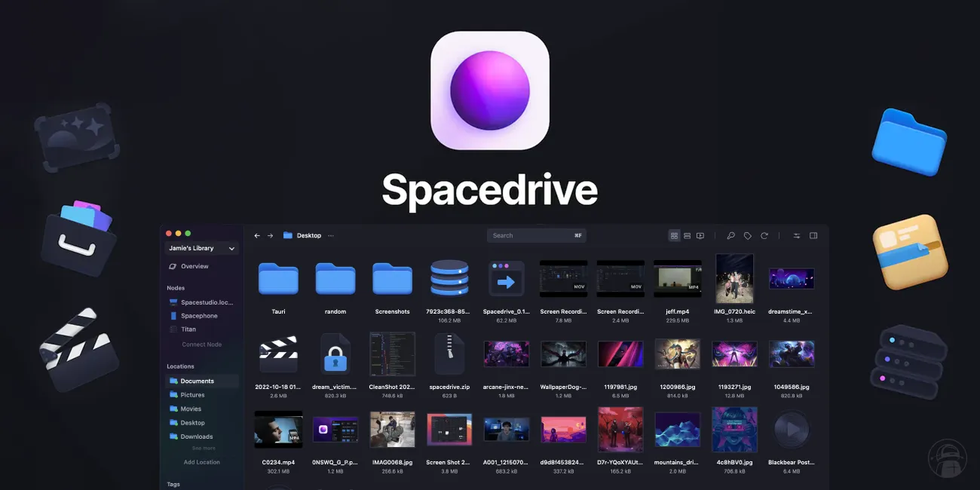
Task: Open the search tool in the toolbar
Action: (x=730, y=235)
